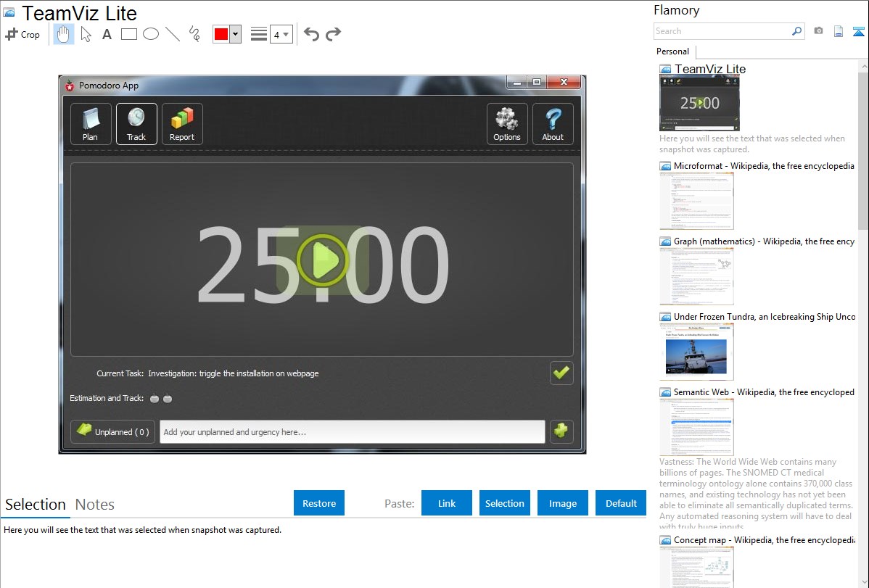Start the 25:00 pomodoro timer
The height and width of the screenshot is (588, 869).
coord(323,260)
